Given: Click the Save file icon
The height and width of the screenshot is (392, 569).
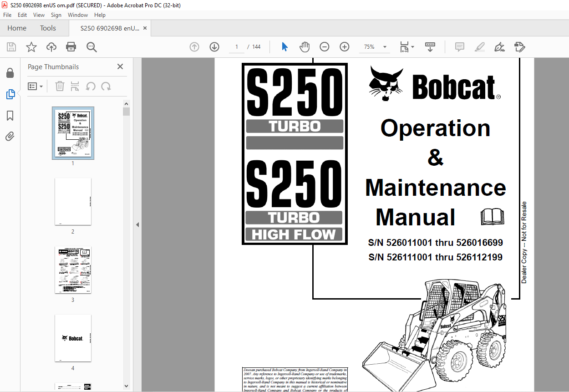Looking at the screenshot, I should pyautogui.click(x=11, y=47).
